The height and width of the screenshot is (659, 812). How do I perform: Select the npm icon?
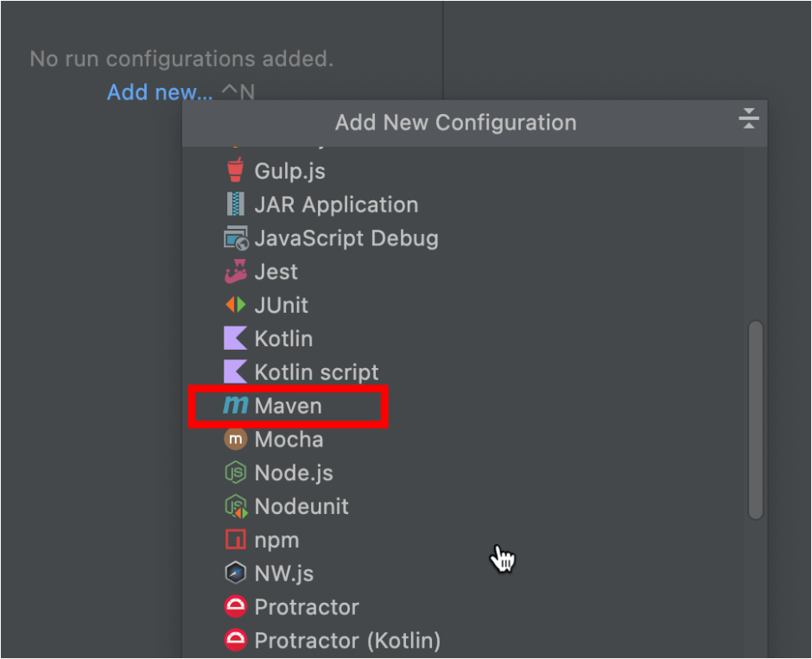coord(234,540)
